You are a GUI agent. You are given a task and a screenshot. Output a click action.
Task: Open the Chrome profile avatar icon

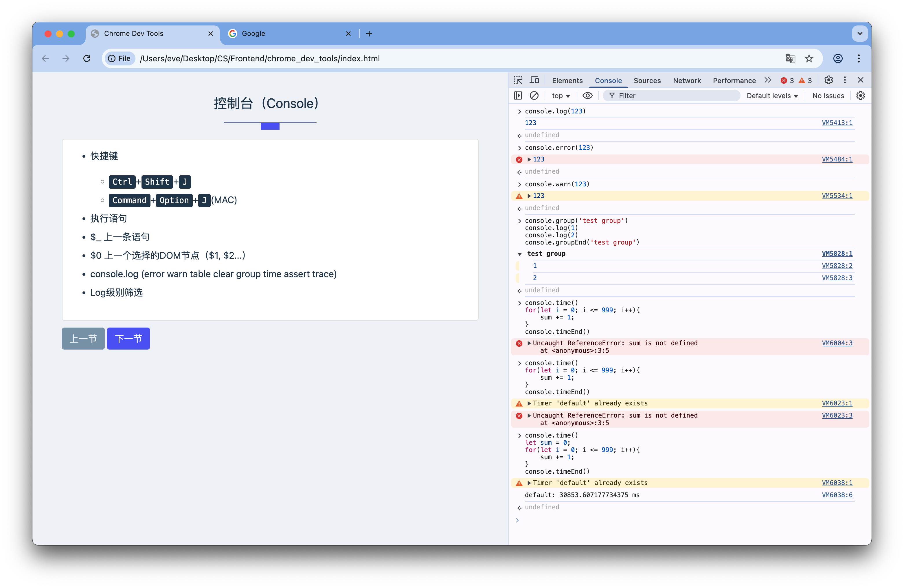tap(838, 58)
